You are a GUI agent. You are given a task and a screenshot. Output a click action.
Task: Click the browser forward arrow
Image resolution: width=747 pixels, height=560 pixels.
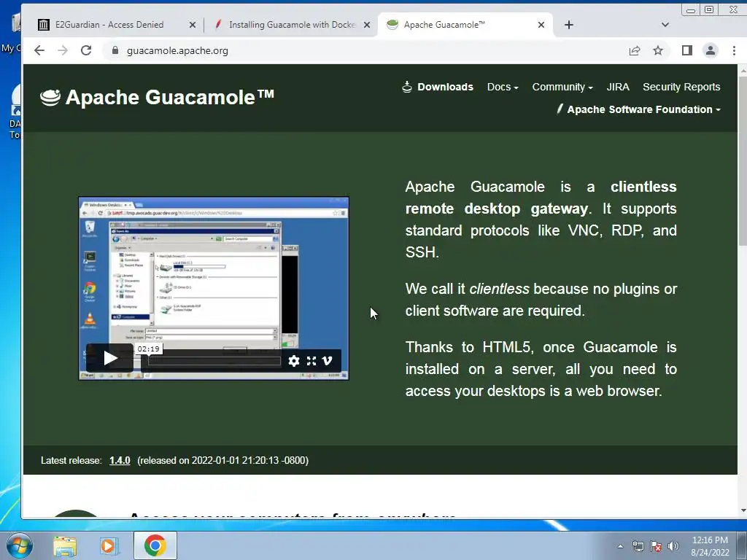pos(63,50)
